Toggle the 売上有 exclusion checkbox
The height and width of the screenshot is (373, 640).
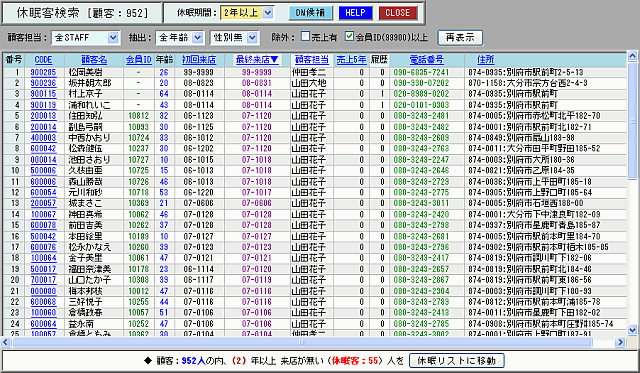pos(305,36)
